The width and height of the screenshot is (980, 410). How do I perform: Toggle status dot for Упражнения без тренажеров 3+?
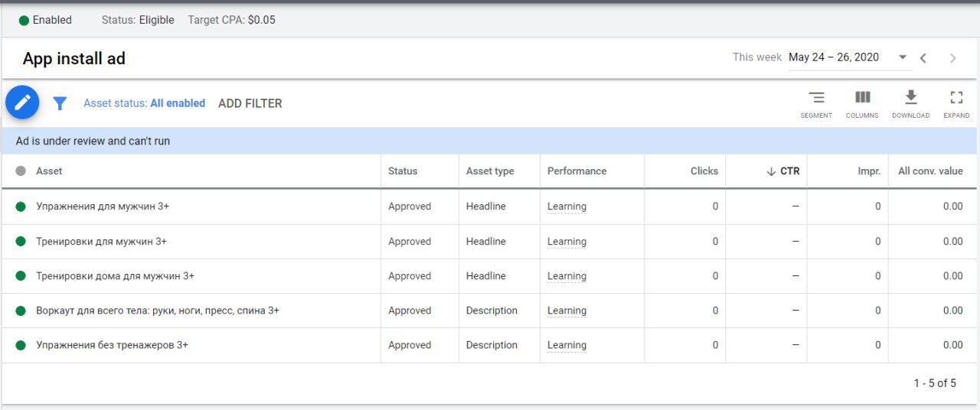[21, 345]
